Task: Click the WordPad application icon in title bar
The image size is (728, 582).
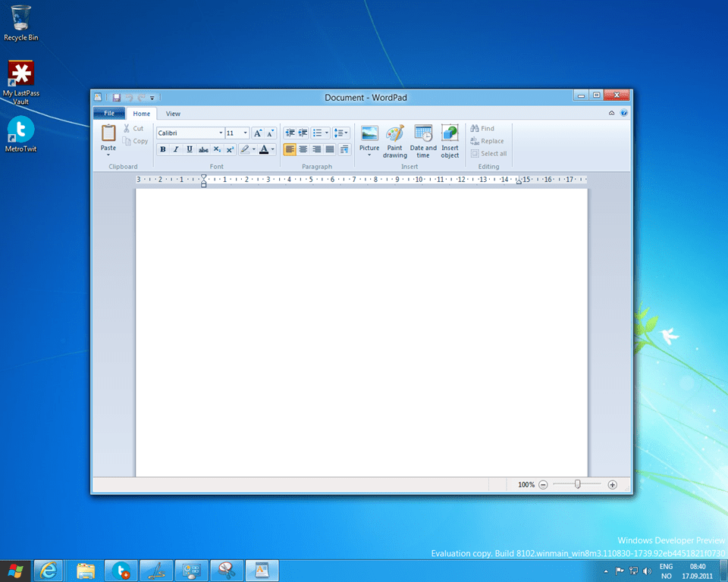Action: [98, 98]
